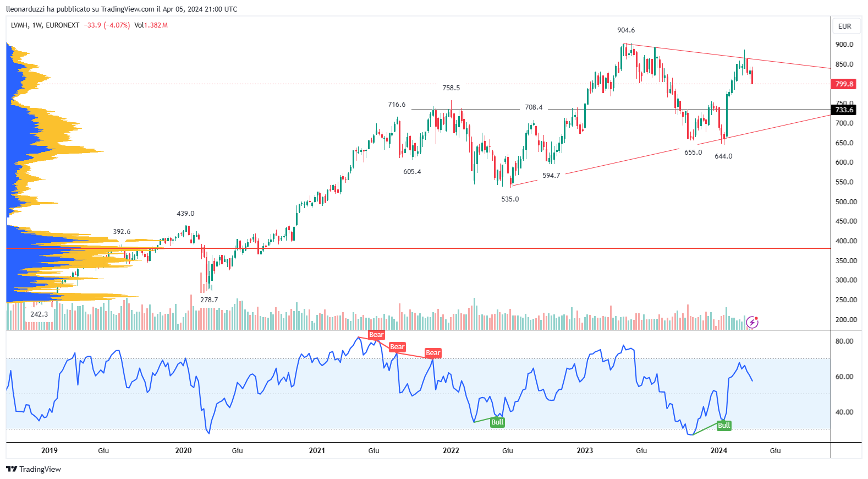The height and width of the screenshot is (479, 868).
Task: Click the 708.4 price label
Action: 534,107
